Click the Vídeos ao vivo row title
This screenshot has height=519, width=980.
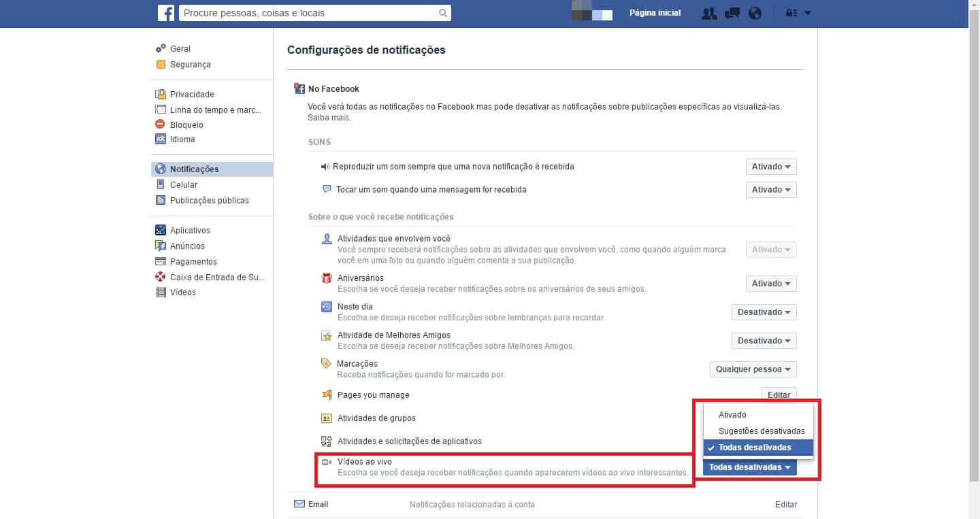click(364, 462)
